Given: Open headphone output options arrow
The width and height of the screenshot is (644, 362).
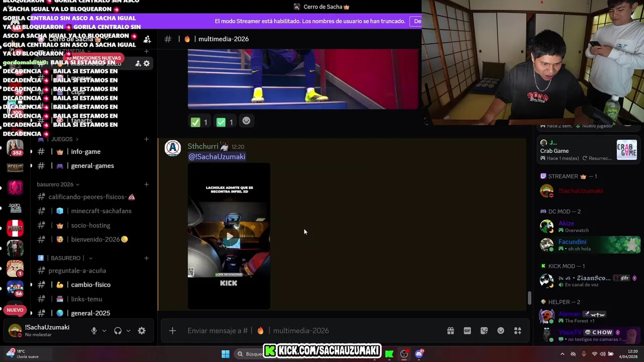Looking at the screenshot, I should (128, 331).
